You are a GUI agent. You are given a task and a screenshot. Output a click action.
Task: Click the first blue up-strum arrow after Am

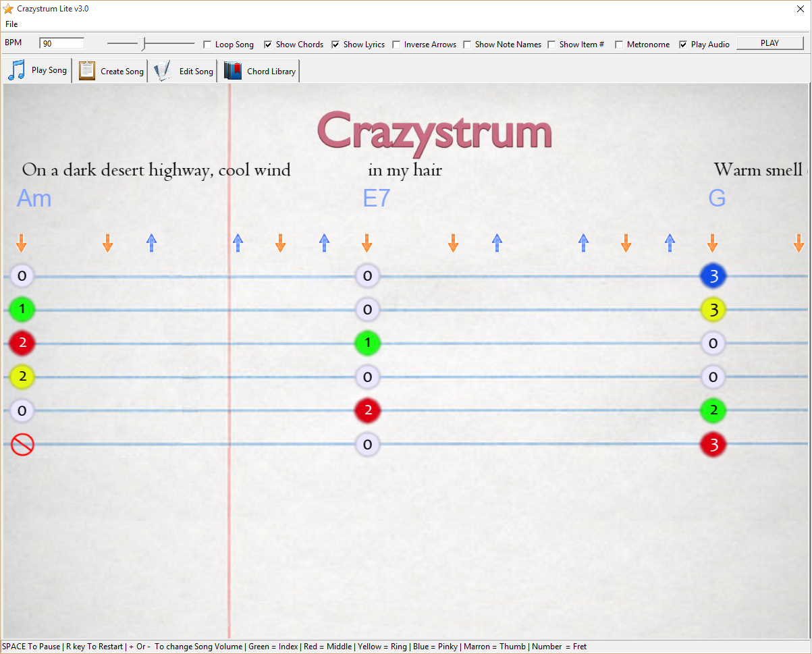(x=151, y=243)
